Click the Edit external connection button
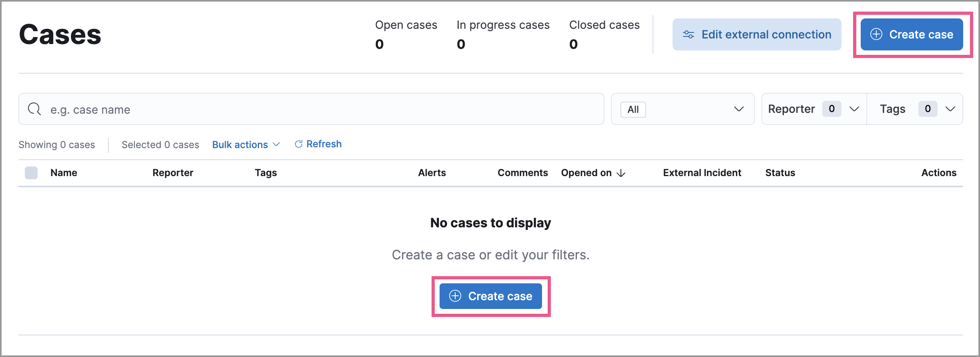Screen dimensions: 980x357 pos(757,34)
